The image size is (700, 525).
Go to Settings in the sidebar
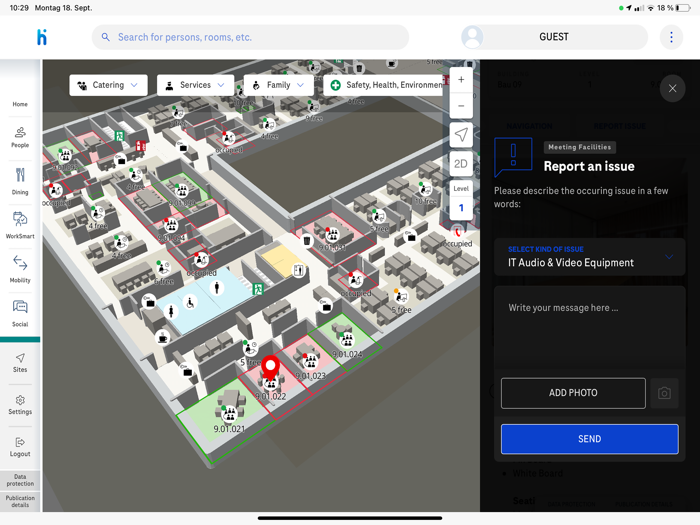point(20,405)
